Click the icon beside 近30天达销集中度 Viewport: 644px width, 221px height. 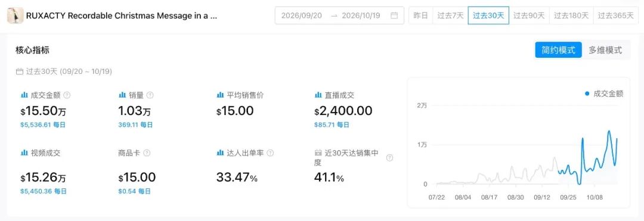[x=318, y=153]
